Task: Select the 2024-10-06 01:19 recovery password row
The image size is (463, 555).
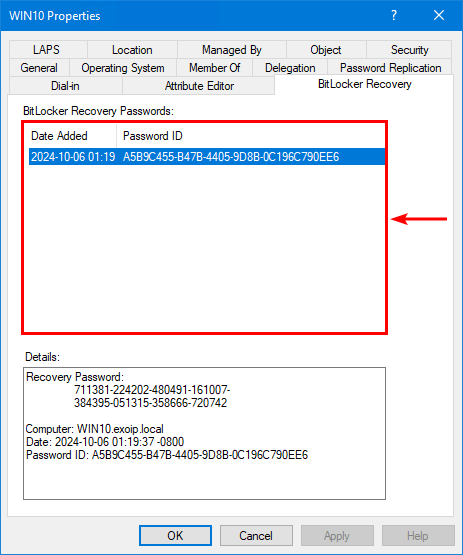Action: (x=207, y=157)
